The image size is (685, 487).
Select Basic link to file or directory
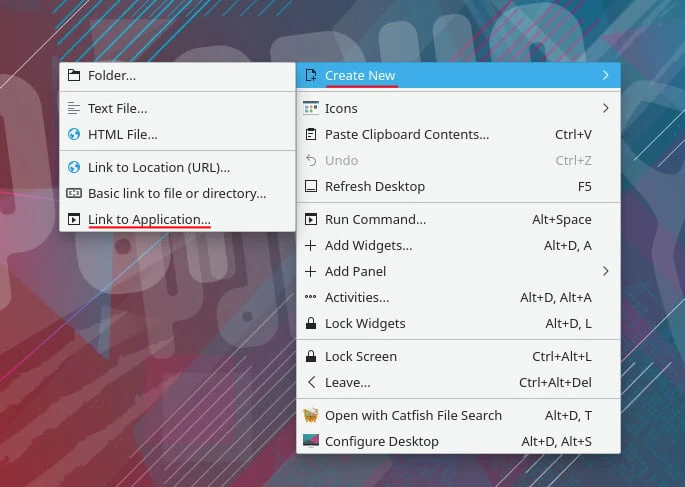click(x=176, y=193)
